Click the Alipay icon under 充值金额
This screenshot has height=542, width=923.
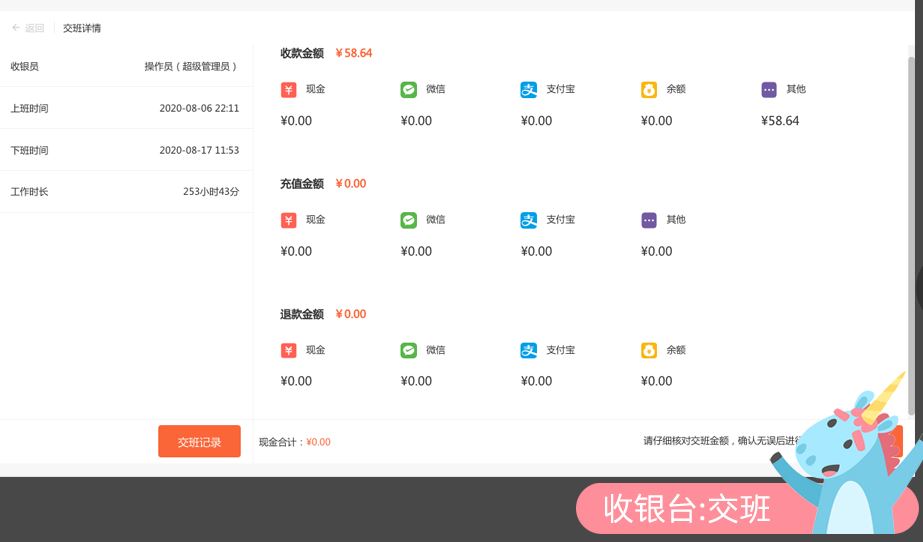(x=529, y=220)
